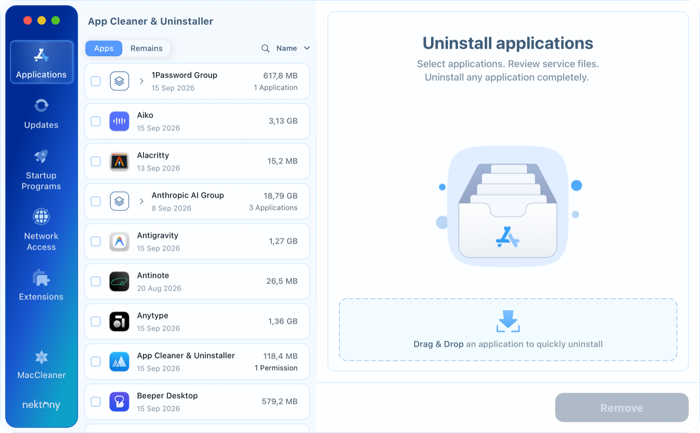Select the Beeper Desktop checkbox
This screenshot has height=433, width=700.
coord(96,401)
